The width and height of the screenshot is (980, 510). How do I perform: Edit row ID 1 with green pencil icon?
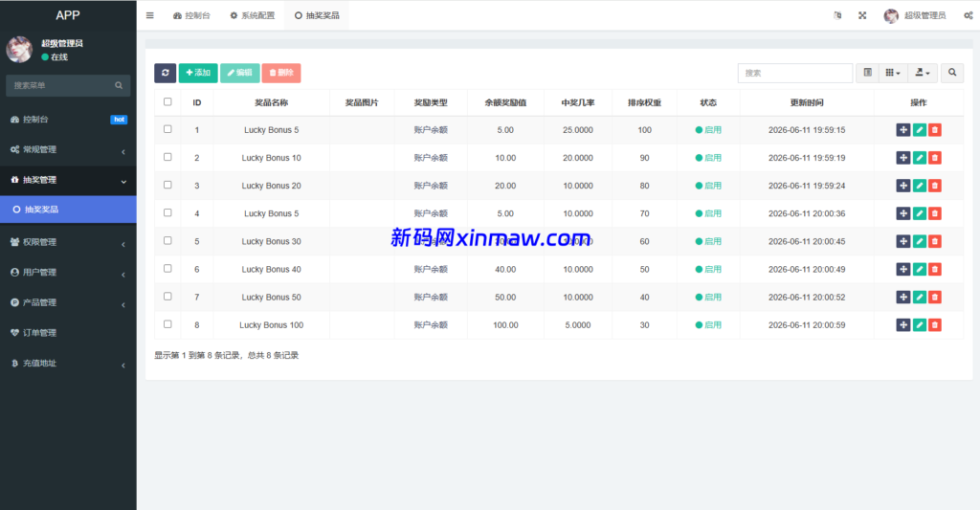click(x=920, y=130)
